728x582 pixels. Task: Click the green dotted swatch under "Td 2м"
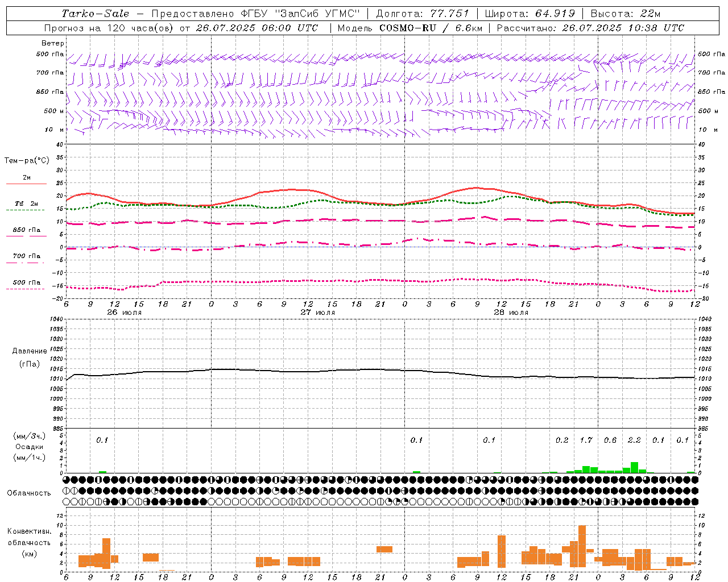pos(25,210)
